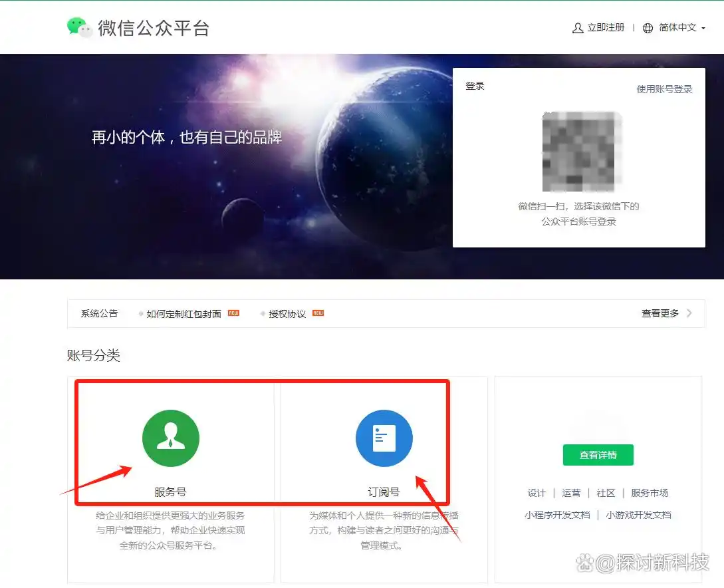Select the 运营 menu link
Screen dimensions: 724x588
pyautogui.click(x=571, y=493)
